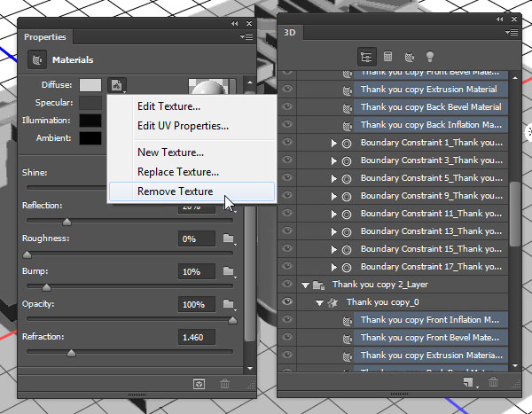This screenshot has height=414, width=532.
Task: Click the Refraction value field 1.460
Action: pos(197,337)
